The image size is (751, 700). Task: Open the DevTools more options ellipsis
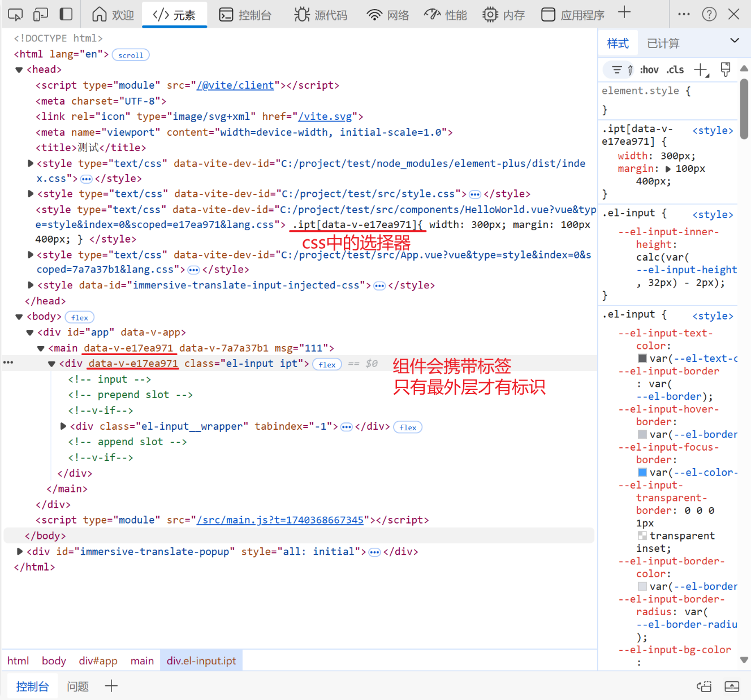coord(684,14)
